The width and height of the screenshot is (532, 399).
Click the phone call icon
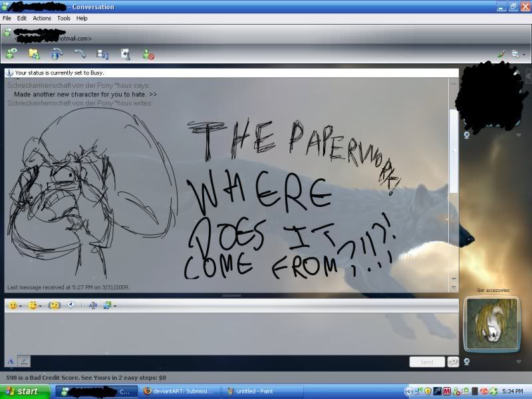(x=80, y=54)
